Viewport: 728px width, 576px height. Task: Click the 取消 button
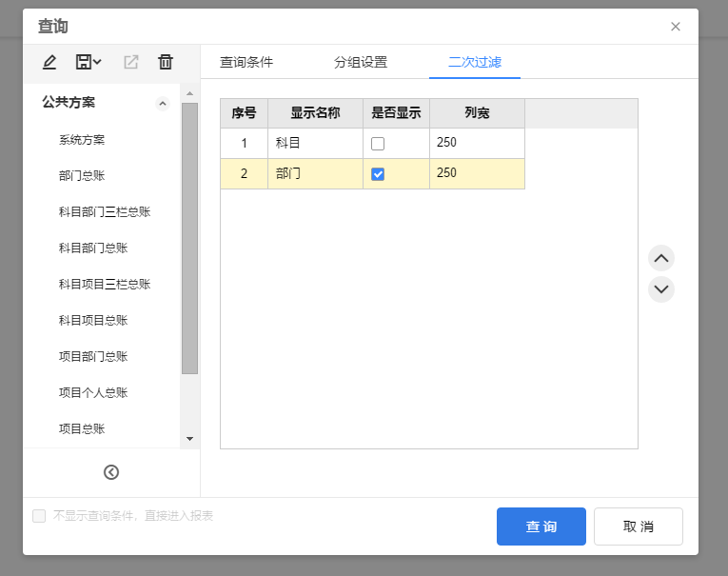(x=639, y=526)
